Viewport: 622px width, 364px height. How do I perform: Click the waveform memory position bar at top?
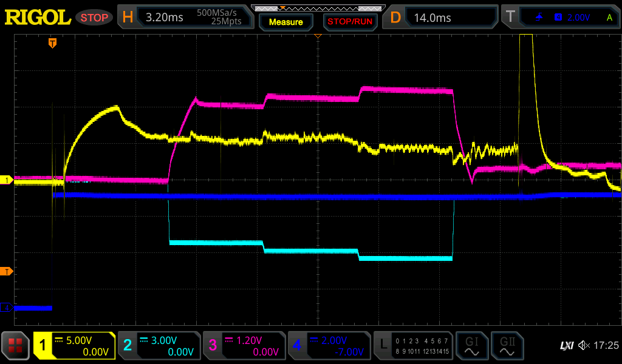pyautogui.click(x=317, y=8)
